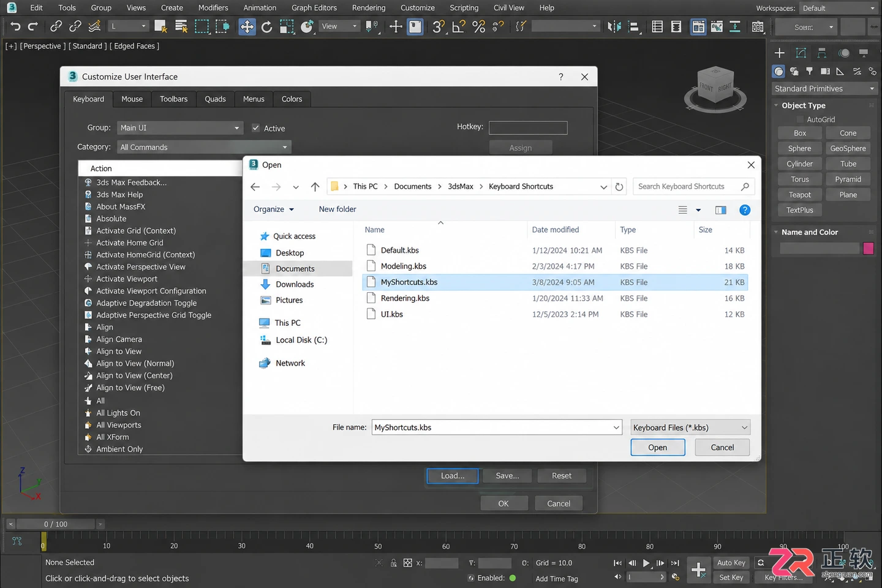
Task: Refresh the Keyboard Shortcuts folder listing
Action: (619, 187)
